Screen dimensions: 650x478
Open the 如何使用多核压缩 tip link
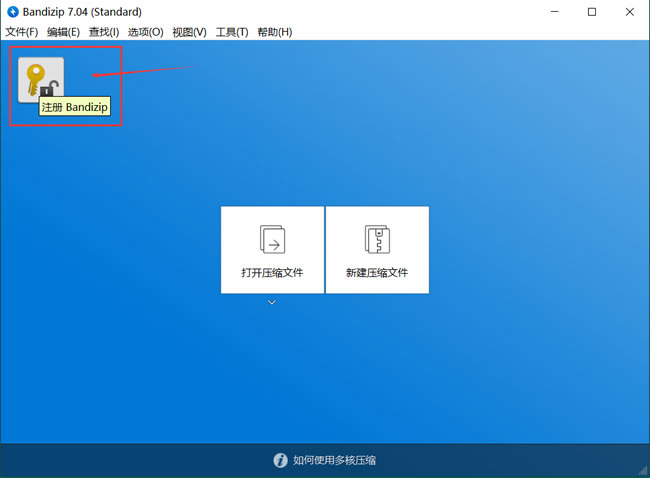point(335,460)
